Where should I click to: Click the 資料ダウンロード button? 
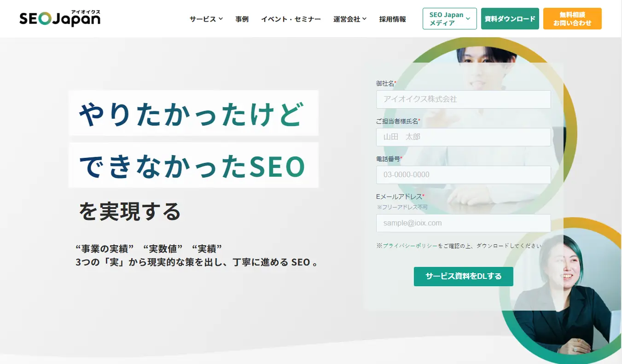click(510, 18)
